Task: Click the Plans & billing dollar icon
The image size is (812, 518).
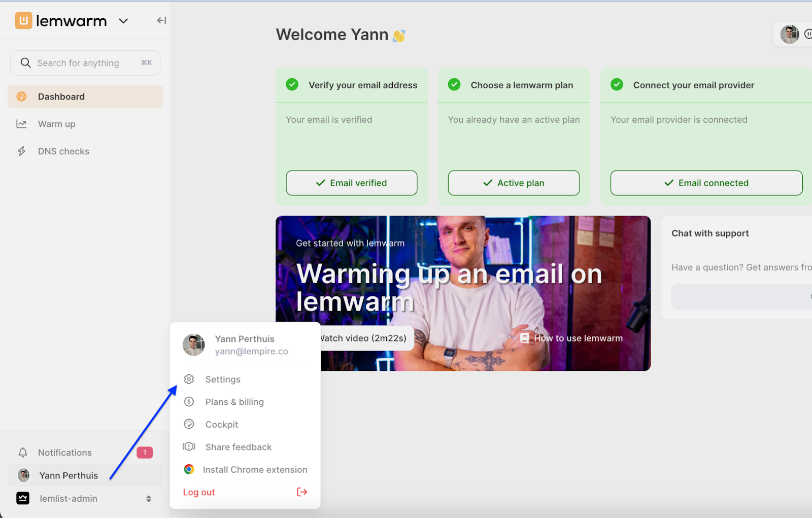Action: (189, 402)
